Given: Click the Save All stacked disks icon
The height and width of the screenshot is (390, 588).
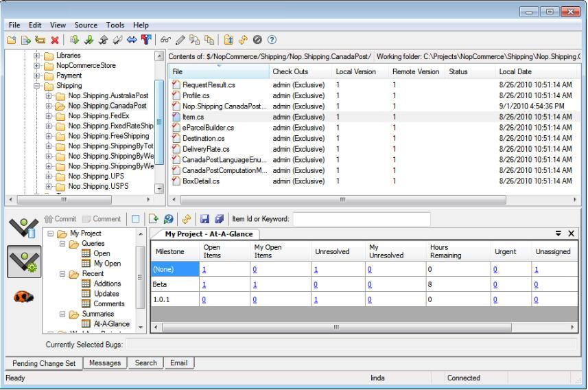Looking at the screenshot, I should tap(219, 219).
